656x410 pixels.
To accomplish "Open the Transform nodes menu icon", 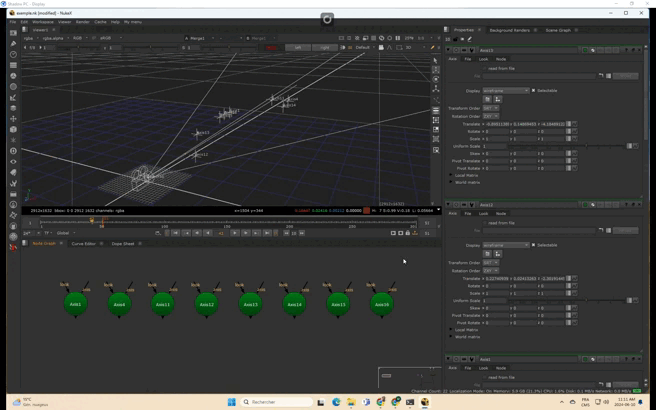I will (x=13, y=119).
